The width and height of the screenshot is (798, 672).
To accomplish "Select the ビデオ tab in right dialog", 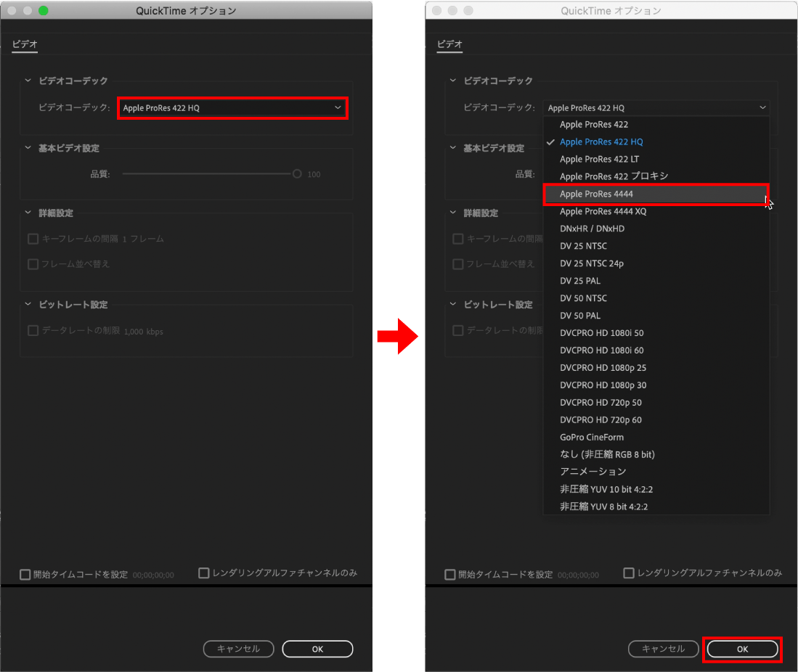I will point(450,44).
